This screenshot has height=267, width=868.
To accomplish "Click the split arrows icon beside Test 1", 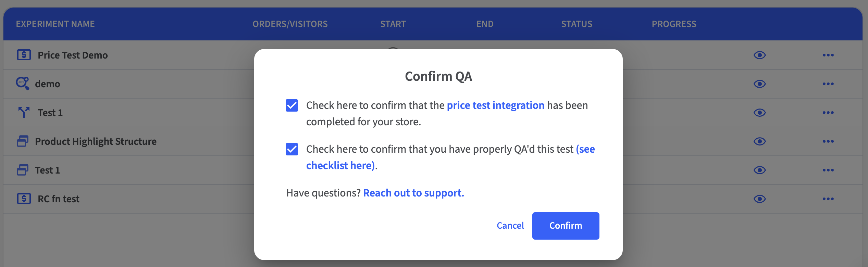I will 24,112.
